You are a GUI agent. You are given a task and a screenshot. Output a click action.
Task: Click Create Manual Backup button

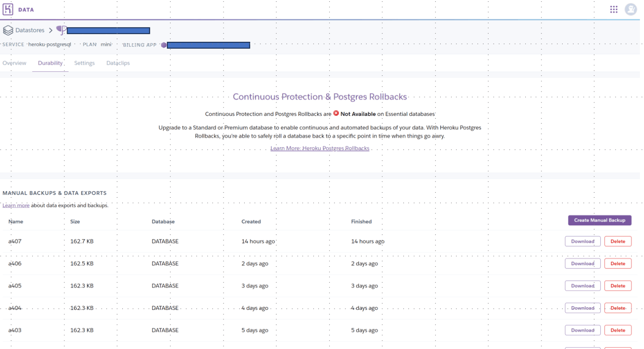coord(599,220)
